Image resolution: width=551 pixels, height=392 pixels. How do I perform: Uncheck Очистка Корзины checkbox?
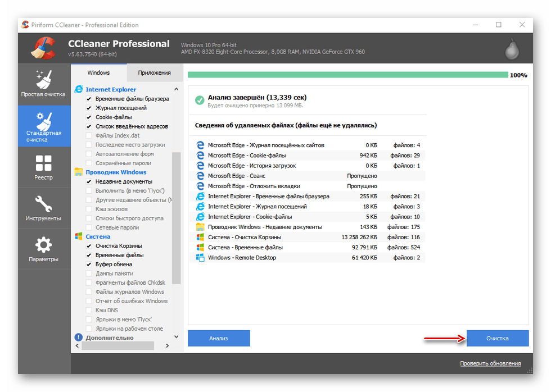[x=89, y=246]
